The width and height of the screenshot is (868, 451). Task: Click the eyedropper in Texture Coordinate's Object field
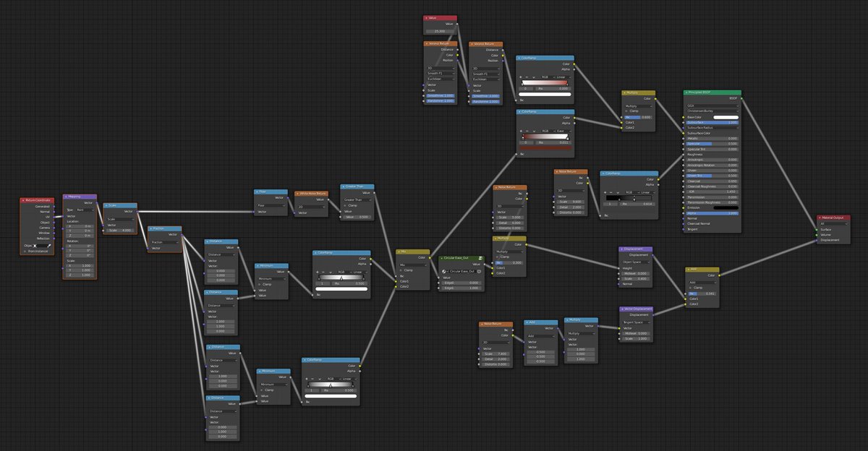pyautogui.click(x=49, y=246)
